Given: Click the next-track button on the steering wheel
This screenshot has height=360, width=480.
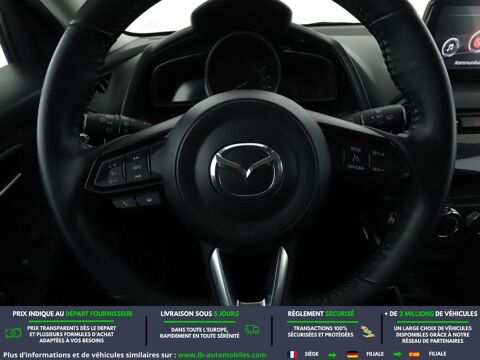Looking at the screenshot, I should [136, 158].
